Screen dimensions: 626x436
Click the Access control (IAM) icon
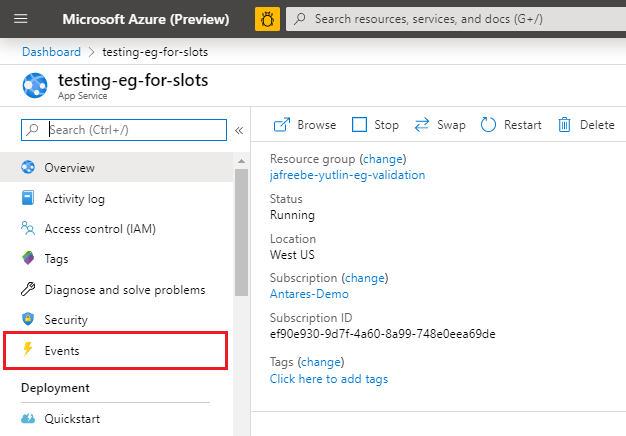click(28, 229)
